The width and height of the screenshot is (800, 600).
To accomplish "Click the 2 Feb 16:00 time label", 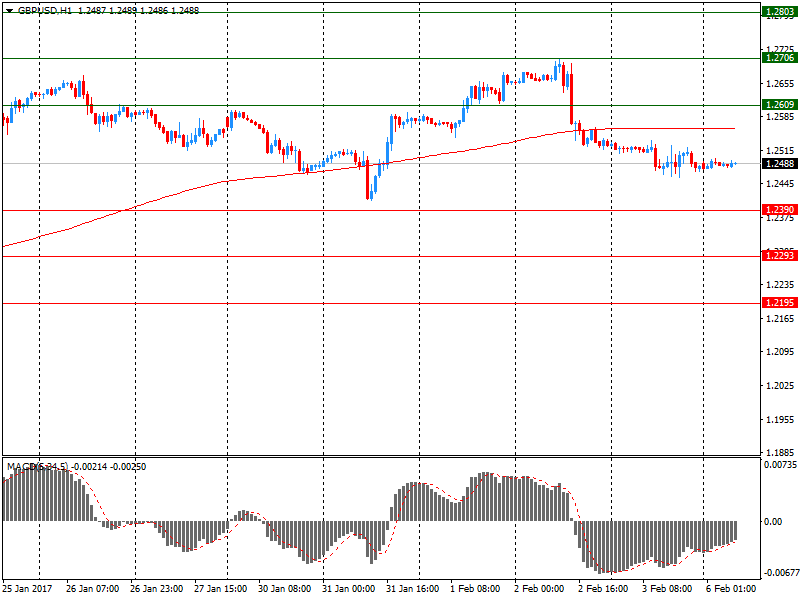I will point(603,588).
